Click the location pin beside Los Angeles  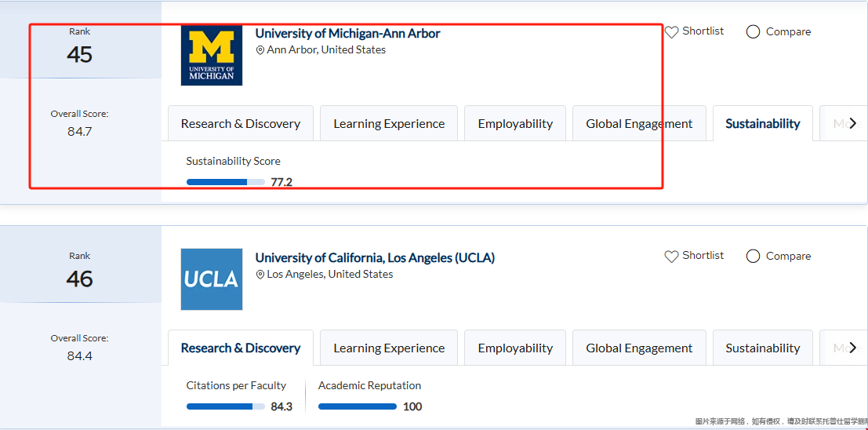(x=260, y=275)
